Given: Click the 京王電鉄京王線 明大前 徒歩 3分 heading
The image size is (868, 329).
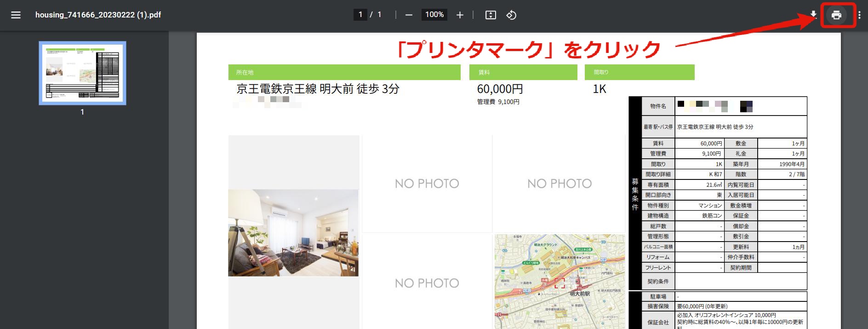Looking at the screenshot, I should [318, 89].
